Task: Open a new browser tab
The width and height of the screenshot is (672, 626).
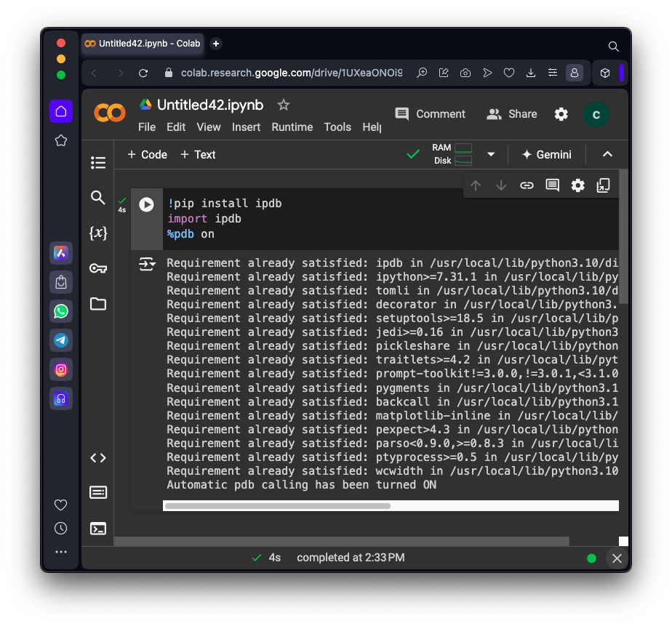Action: pyautogui.click(x=216, y=44)
